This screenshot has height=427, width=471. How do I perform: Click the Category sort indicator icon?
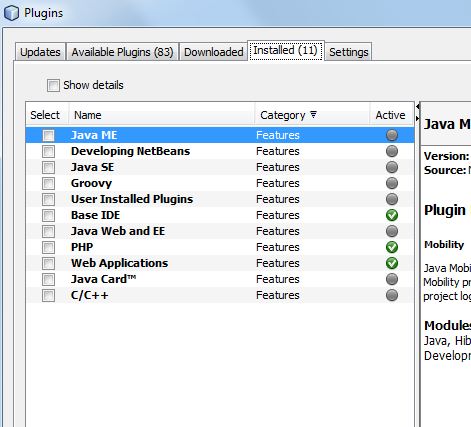pos(313,115)
